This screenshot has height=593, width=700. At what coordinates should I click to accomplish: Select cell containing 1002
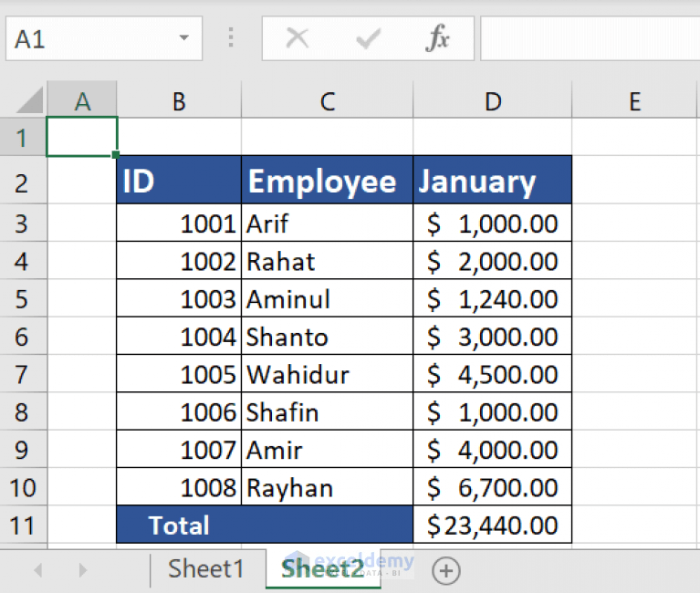179,261
